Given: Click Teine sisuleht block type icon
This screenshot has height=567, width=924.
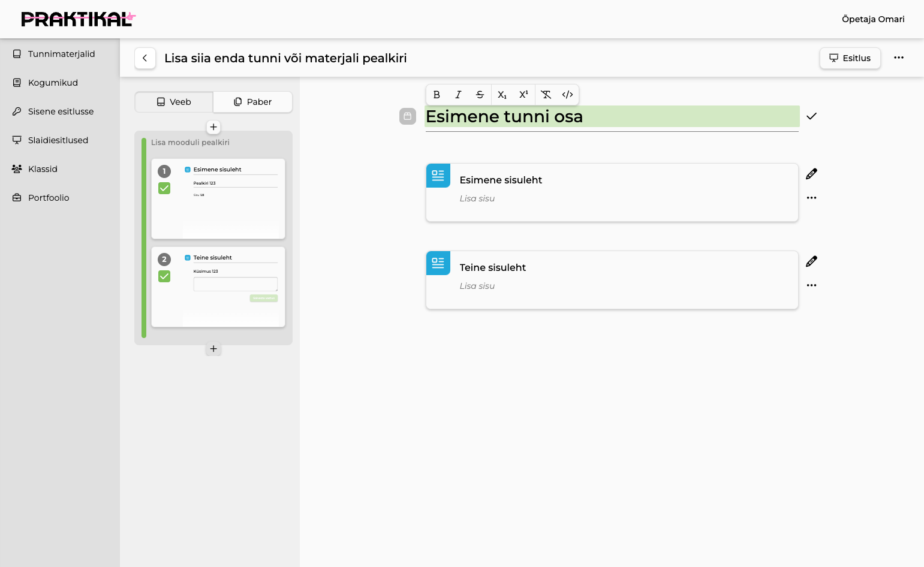Looking at the screenshot, I should (438, 263).
